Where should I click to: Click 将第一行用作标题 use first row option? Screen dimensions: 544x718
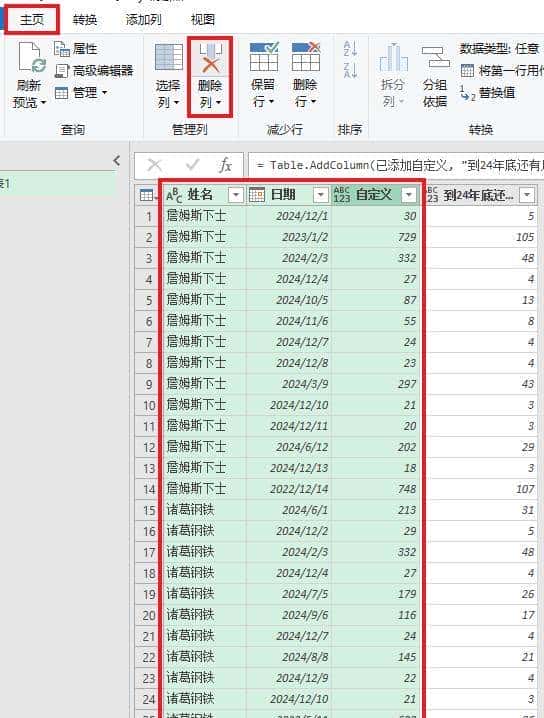pyautogui.click(x=502, y=71)
